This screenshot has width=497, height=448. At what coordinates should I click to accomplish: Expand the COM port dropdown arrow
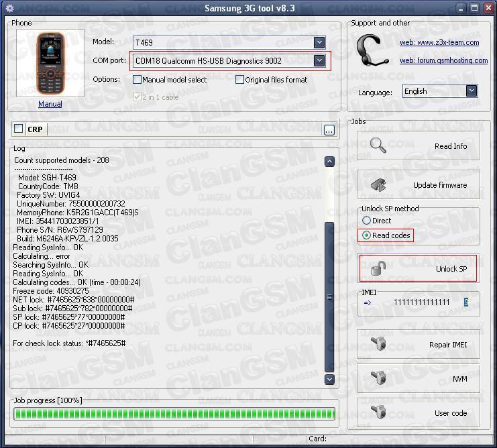click(319, 60)
